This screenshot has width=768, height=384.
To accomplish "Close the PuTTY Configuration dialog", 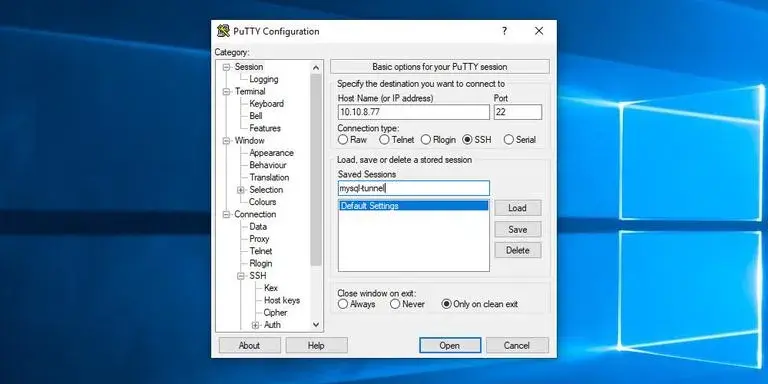I will point(539,31).
